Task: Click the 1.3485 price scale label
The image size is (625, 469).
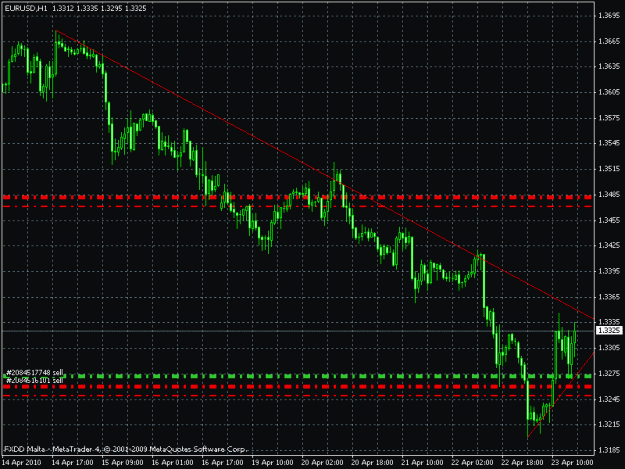Action: [x=609, y=194]
